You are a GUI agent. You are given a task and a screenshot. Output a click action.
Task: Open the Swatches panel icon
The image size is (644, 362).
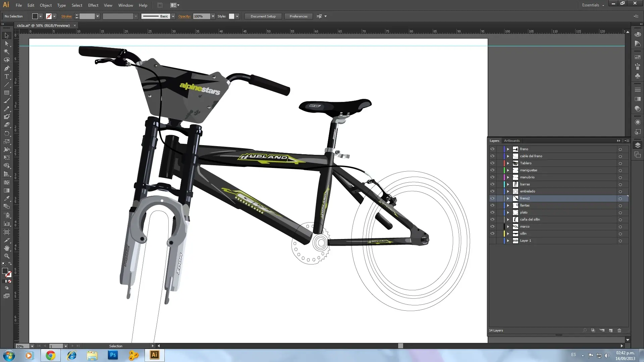638,57
